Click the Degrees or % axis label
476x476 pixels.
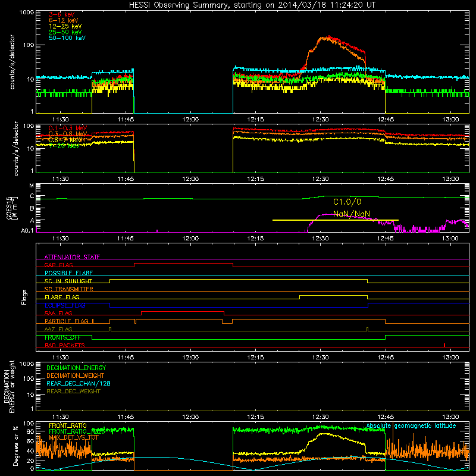[x=15, y=446]
